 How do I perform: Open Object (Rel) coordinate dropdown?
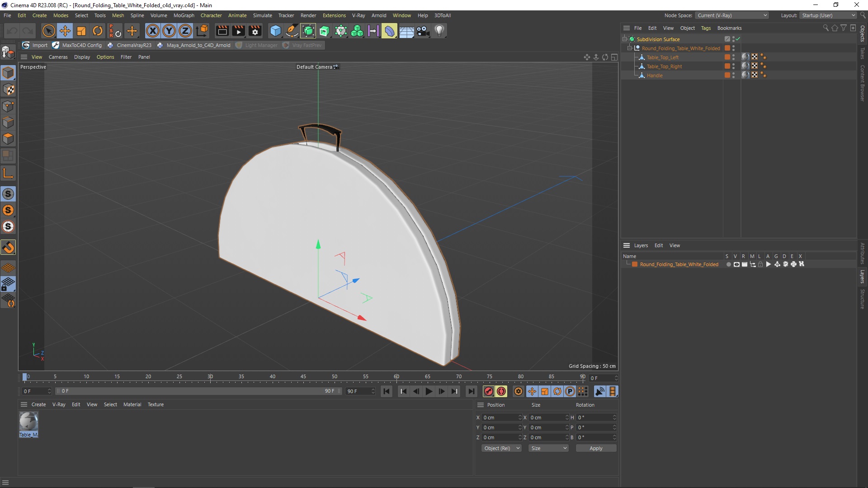(501, 448)
